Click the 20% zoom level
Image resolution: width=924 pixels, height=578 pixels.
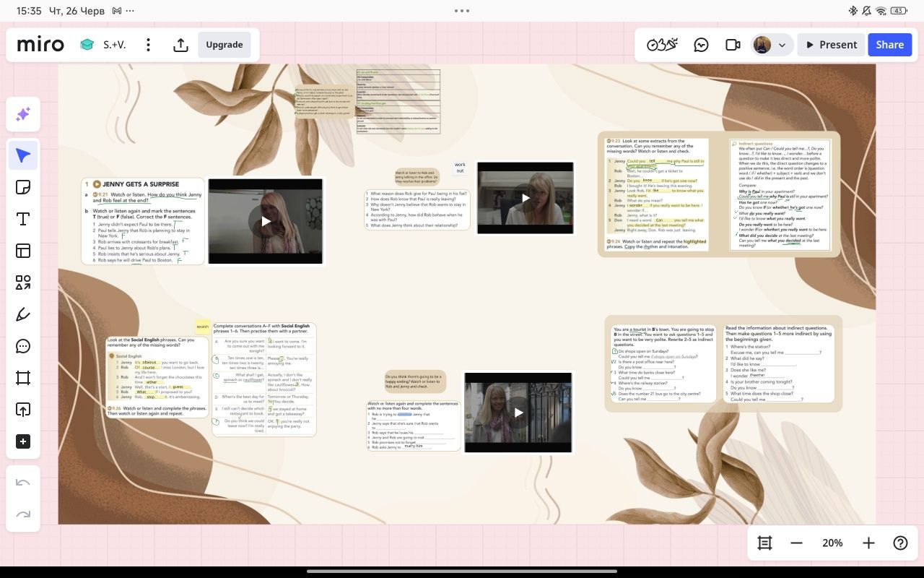pos(832,543)
